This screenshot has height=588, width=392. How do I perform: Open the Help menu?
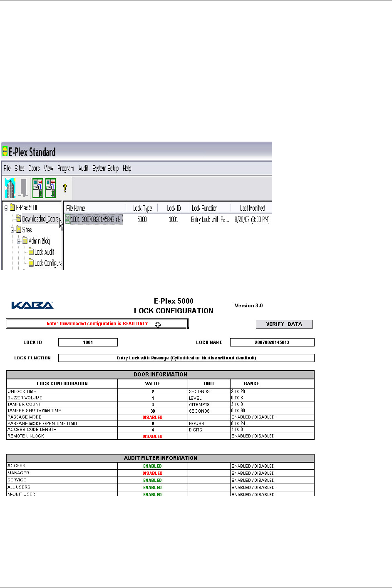(127, 168)
